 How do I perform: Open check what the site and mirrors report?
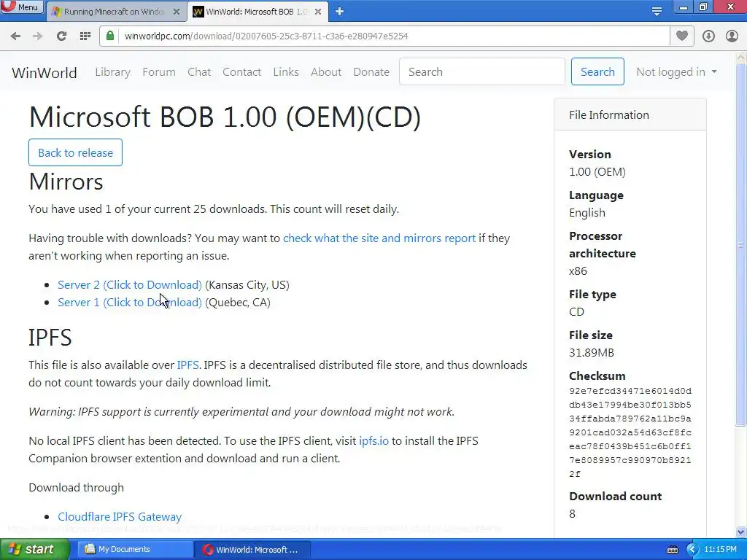tap(379, 238)
